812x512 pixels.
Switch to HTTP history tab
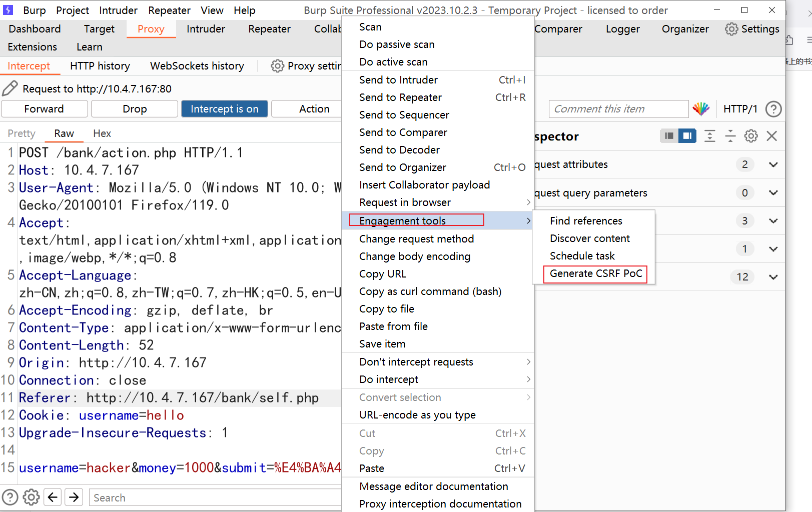click(x=100, y=66)
